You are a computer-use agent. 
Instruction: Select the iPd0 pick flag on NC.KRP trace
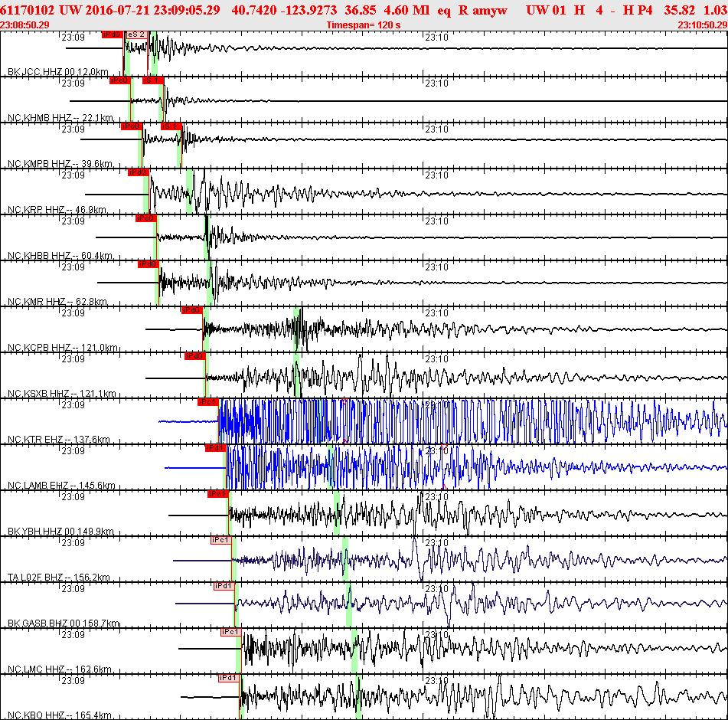138,172
